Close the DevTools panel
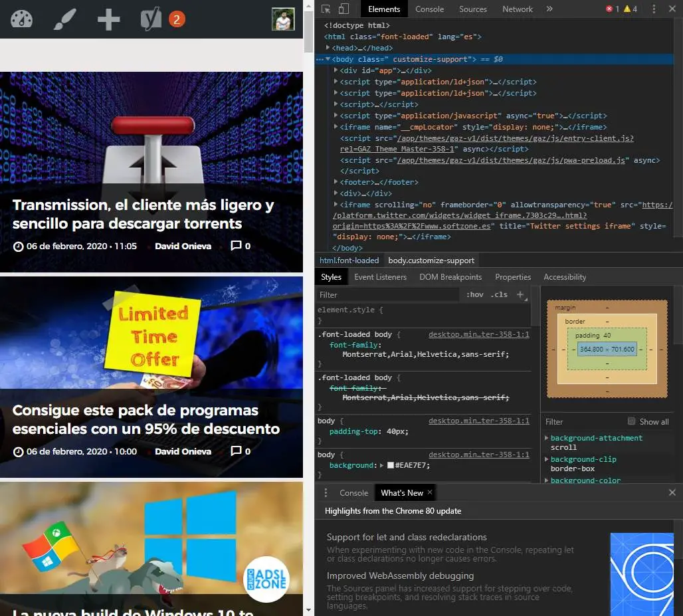Viewport: 683px width, 616px height. [672, 9]
